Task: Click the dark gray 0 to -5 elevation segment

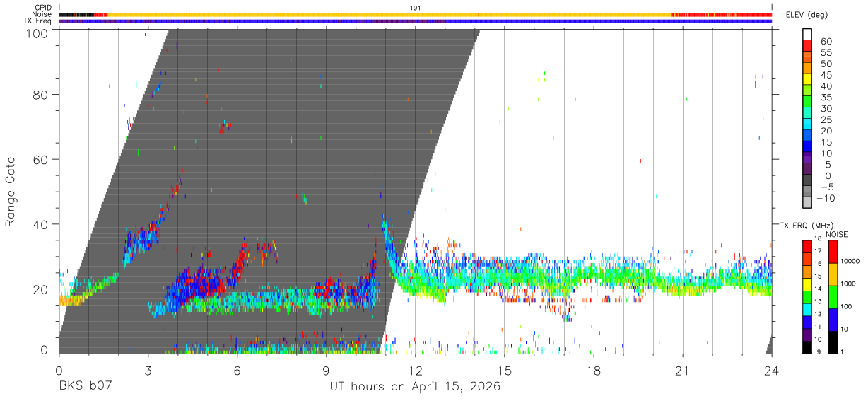Action: (x=807, y=181)
